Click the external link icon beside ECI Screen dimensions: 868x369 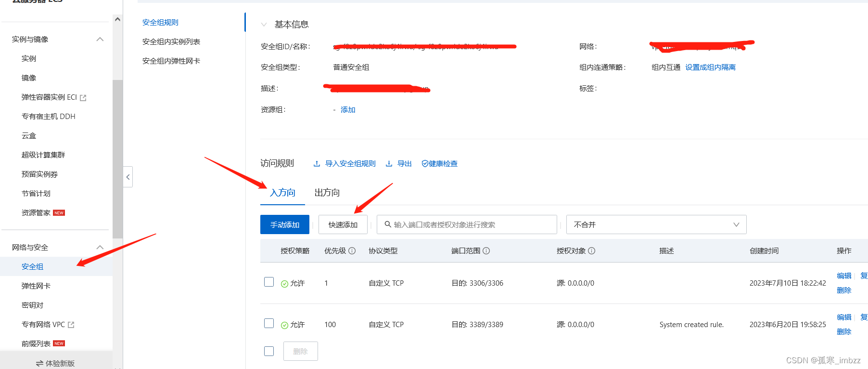tap(83, 98)
